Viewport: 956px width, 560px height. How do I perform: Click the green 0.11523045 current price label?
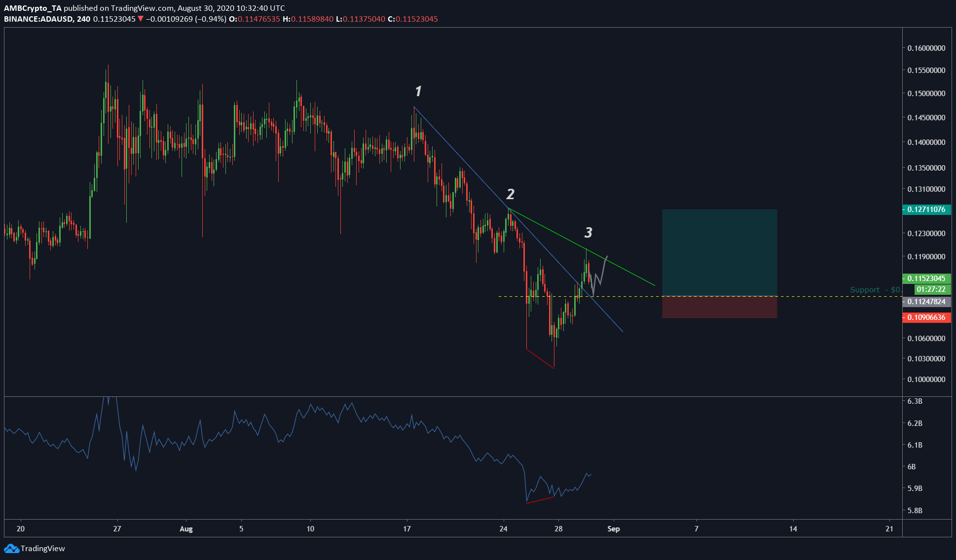click(926, 279)
